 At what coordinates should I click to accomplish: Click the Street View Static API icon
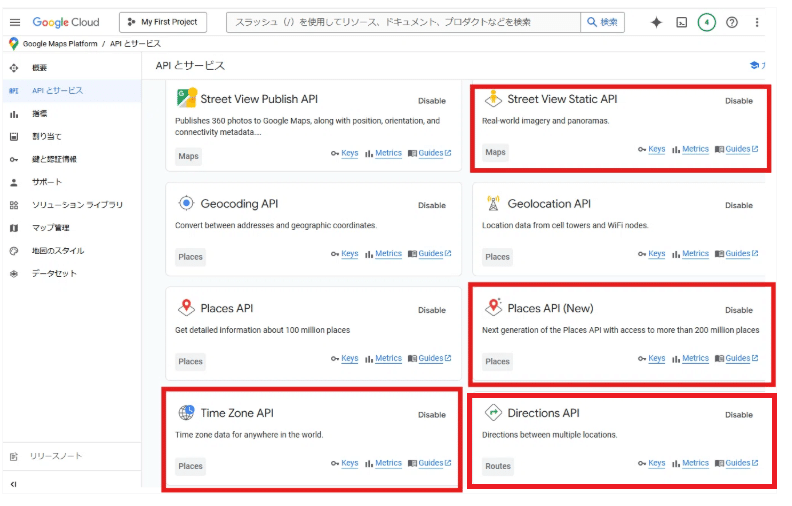tap(492, 99)
